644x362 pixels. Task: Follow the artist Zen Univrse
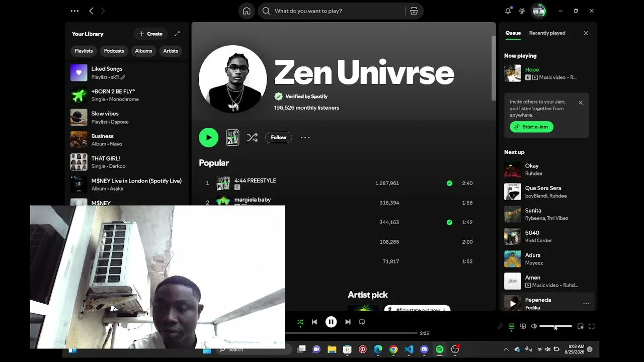[x=279, y=137]
